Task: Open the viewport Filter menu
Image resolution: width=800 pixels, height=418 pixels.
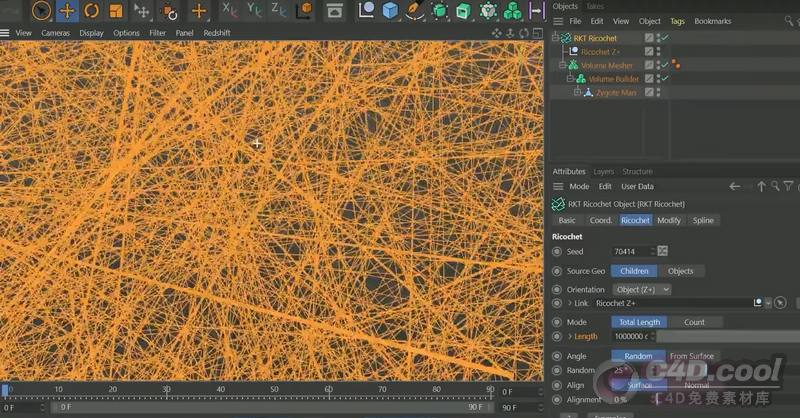Action: coord(158,33)
